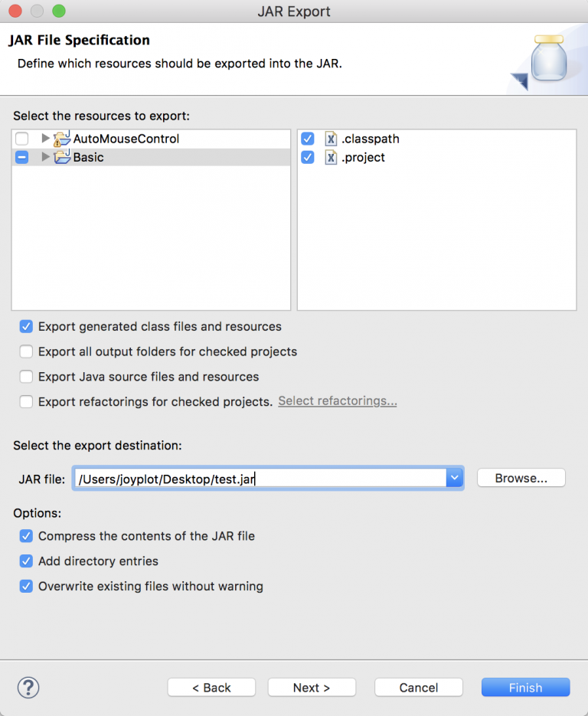This screenshot has height=716, width=588.
Task: Go to the Next wizard page
Action: click(x=312, y=688)
